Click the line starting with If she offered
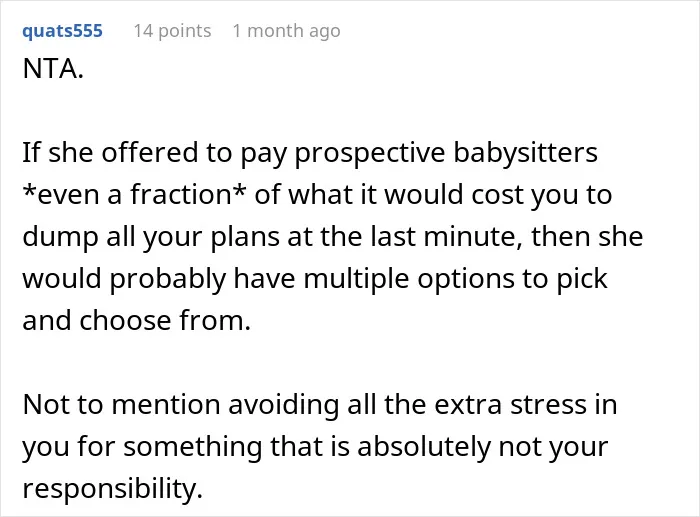 [310, 153]
